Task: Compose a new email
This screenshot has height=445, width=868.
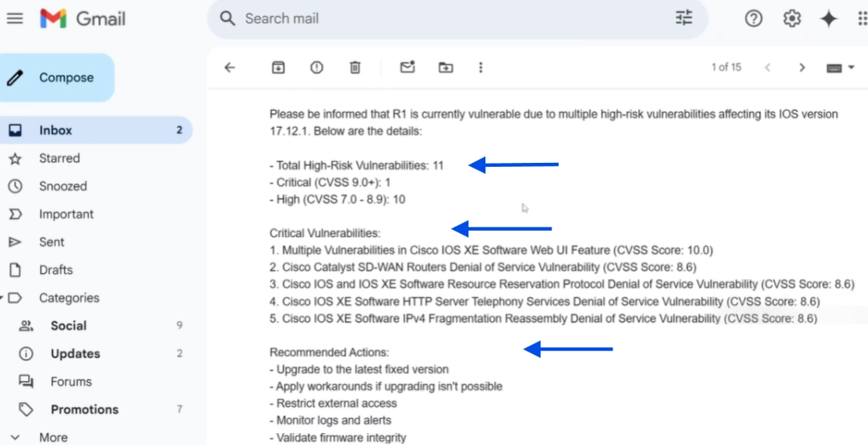Action: pos(56,77)
